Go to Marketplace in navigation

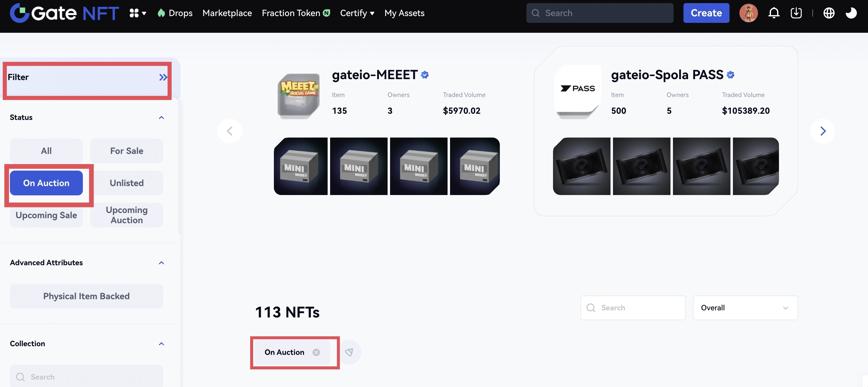[227, 13]
